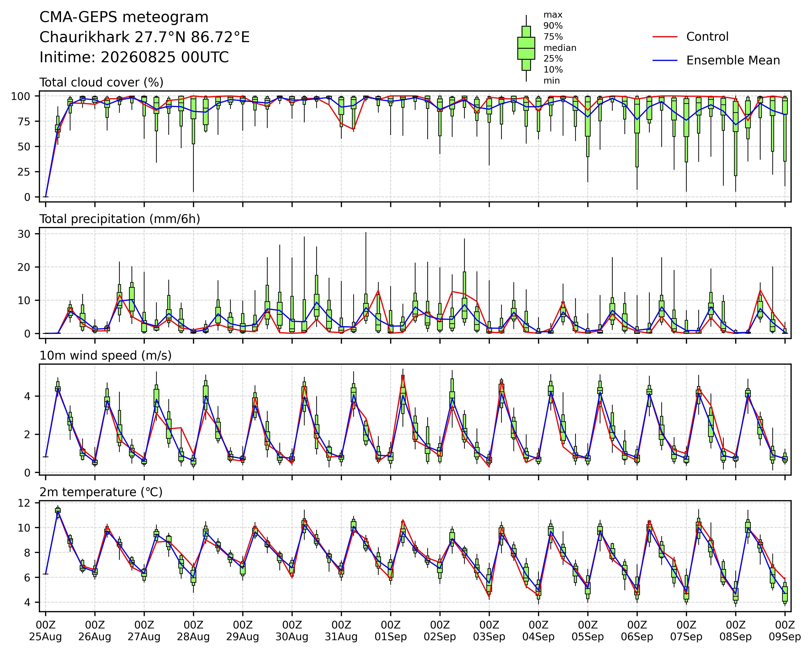812x653 pixels.
Task: Click the '00Z 28Aug' x-axis tick label
Action: point(194,631)
